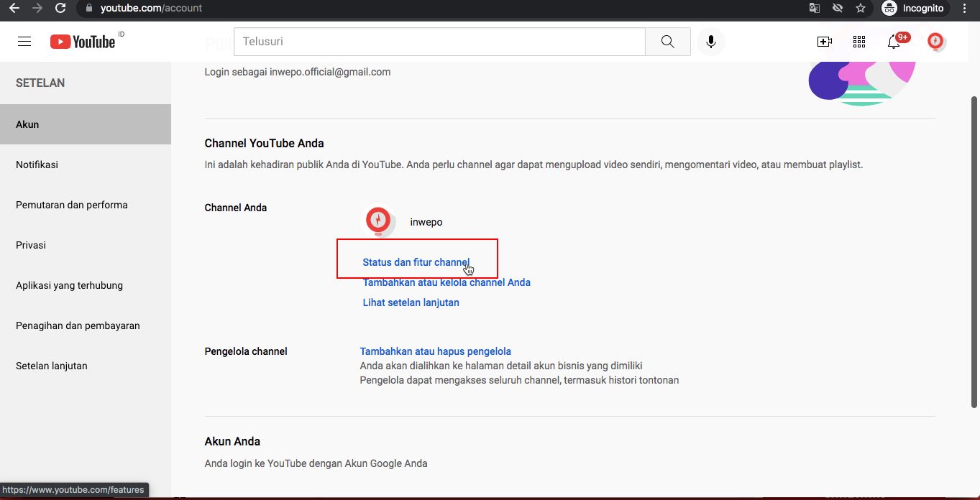Viewport: 980px width, 500px height.
Task: Click the inwepo channel name
Action: pyautogui.click(x=426, y=222)
